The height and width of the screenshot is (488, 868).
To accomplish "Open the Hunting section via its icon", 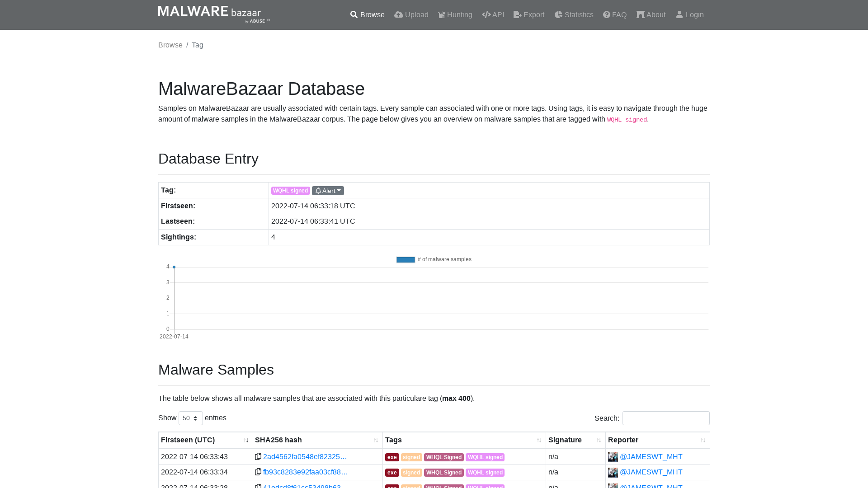I will (x=442, y=14).
